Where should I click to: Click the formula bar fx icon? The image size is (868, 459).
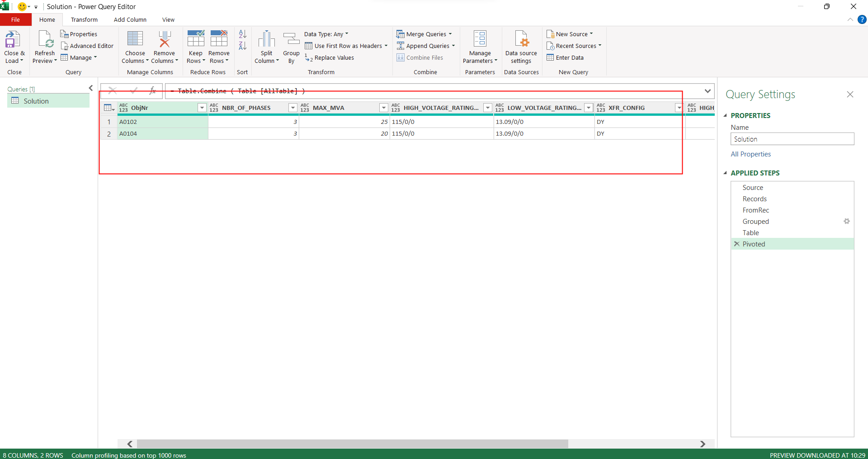pyautogui.click(x=153, y=91)
